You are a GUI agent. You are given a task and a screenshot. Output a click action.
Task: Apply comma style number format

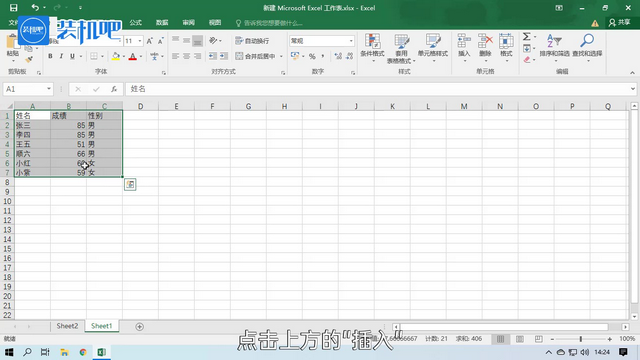(323, 56)
